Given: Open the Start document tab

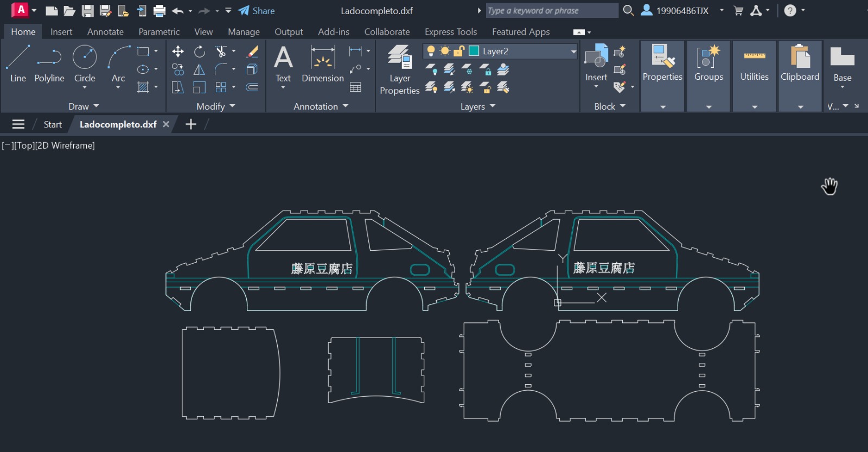Looking at the screenshot, I should pos(53,124).
